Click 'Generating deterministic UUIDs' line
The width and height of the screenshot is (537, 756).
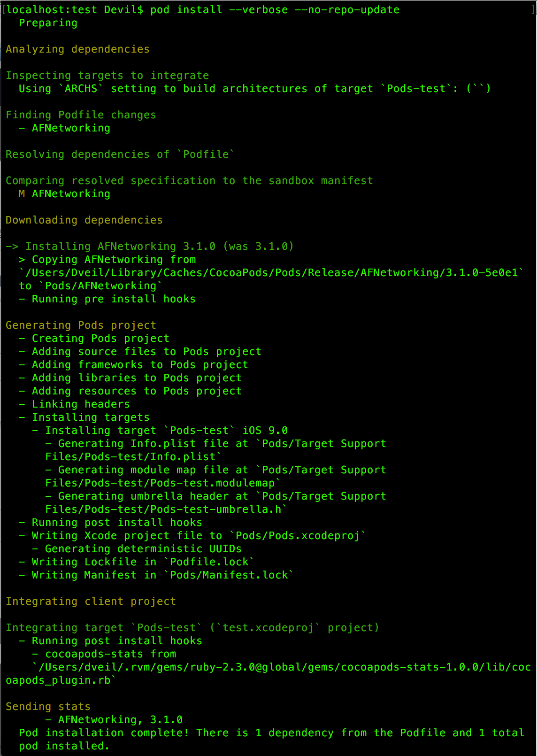click(x=143, y=549)
